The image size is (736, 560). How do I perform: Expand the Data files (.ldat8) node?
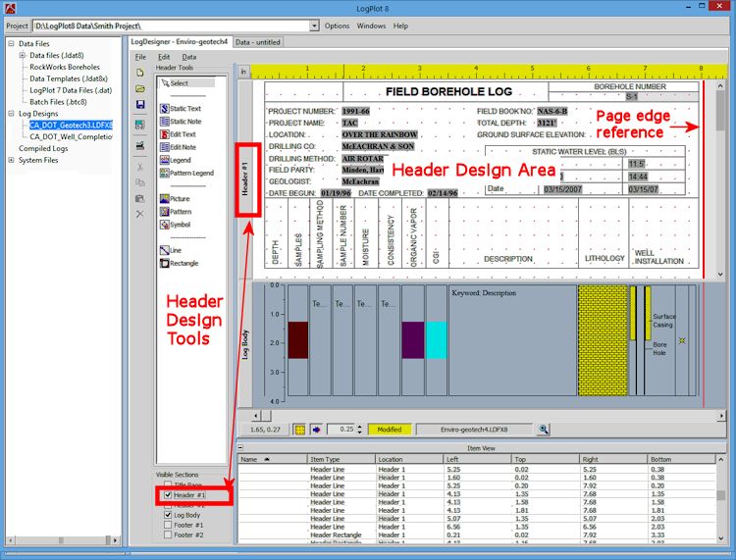22,55
